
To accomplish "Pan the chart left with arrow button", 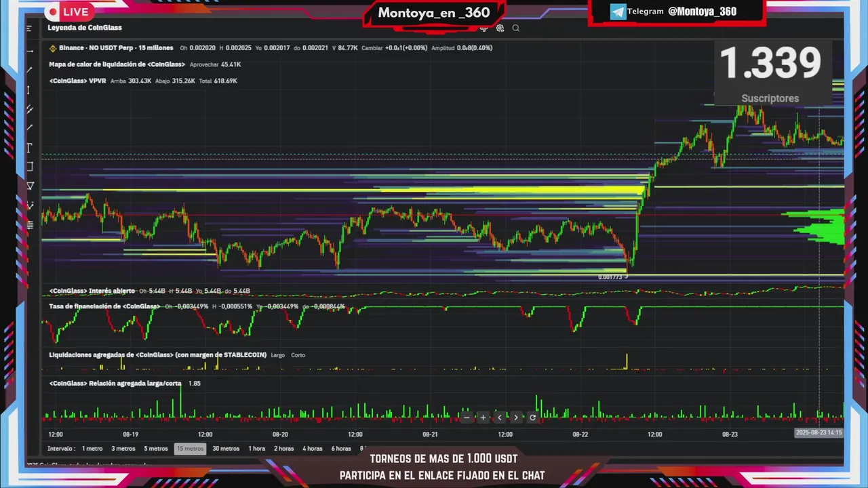I will [x=500, y=418].
